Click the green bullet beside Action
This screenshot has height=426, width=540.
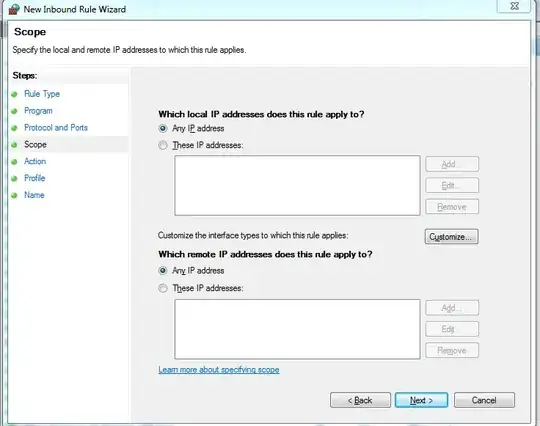point(14,162)
